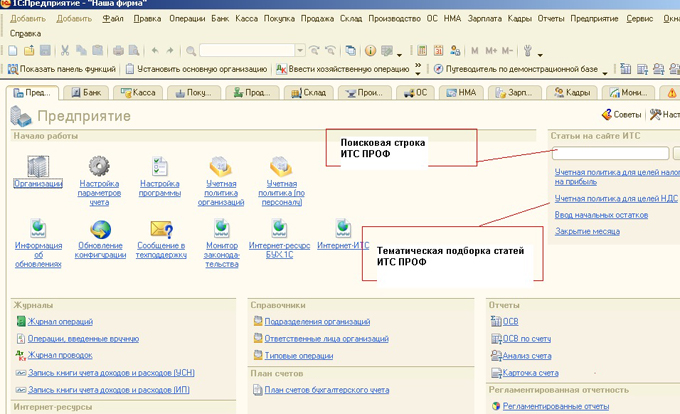680x414 pixels.
Task: Click the Find previous icon
Action: click(x=330, y=51)
